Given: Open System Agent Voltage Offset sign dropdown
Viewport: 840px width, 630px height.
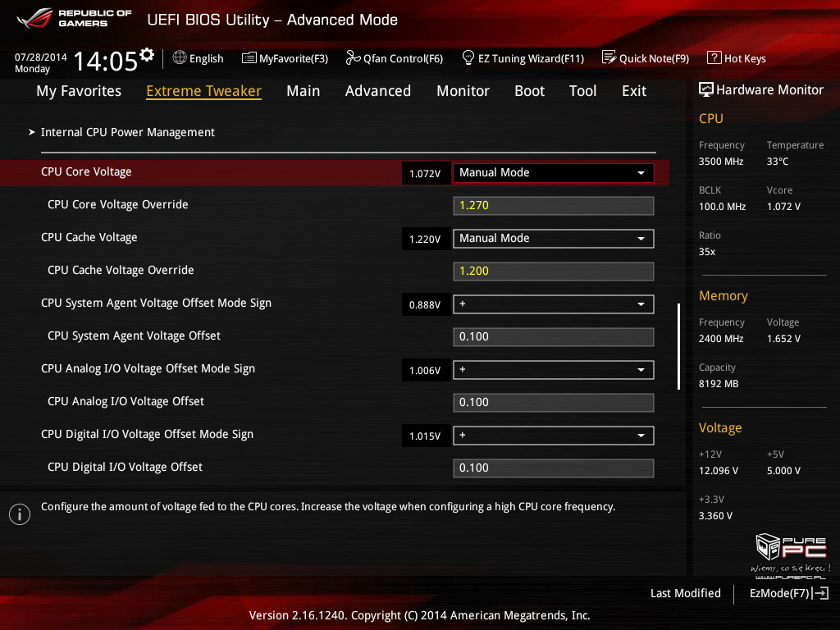Looking at the screenshot, I should click(553, 304).
